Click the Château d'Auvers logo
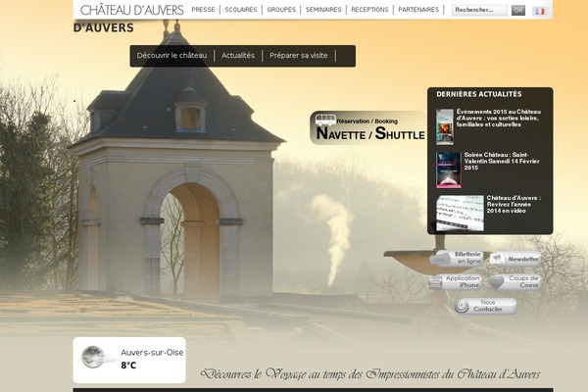 pos(132,10)
